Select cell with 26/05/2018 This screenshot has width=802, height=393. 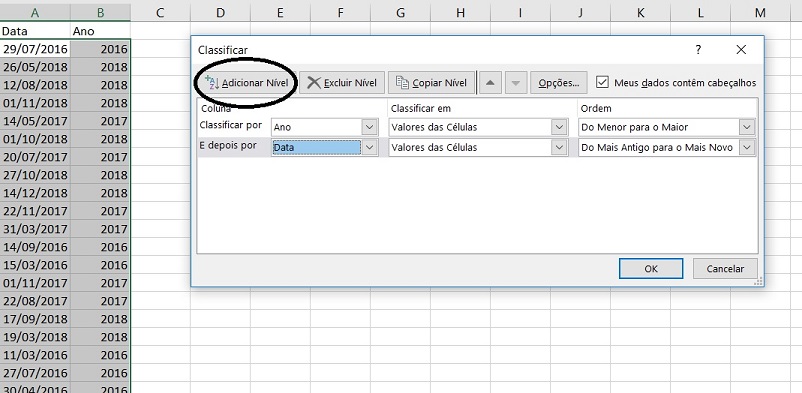[x=35, y=67]
